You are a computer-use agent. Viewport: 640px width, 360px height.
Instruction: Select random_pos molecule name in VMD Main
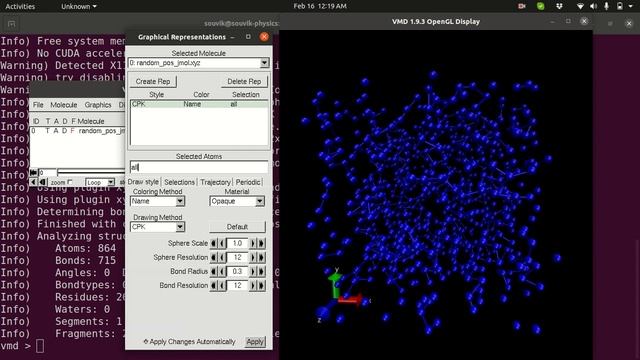tap(102, 131)
